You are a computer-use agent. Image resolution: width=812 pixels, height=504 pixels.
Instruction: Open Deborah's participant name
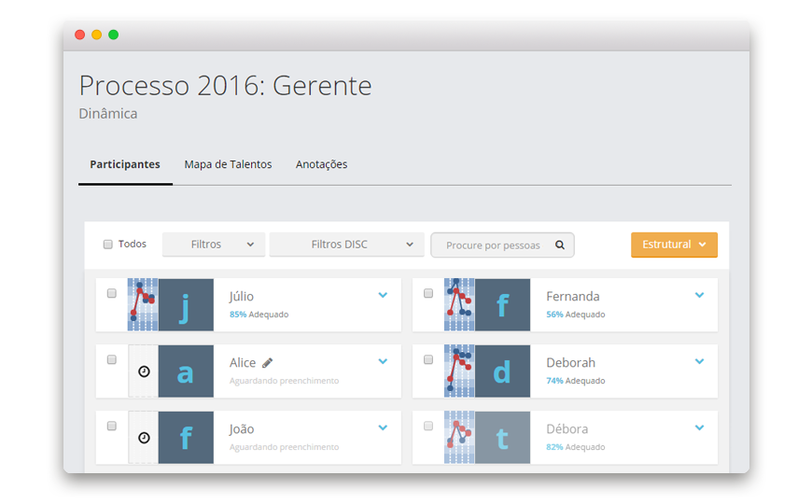click(x=570, y=362)
